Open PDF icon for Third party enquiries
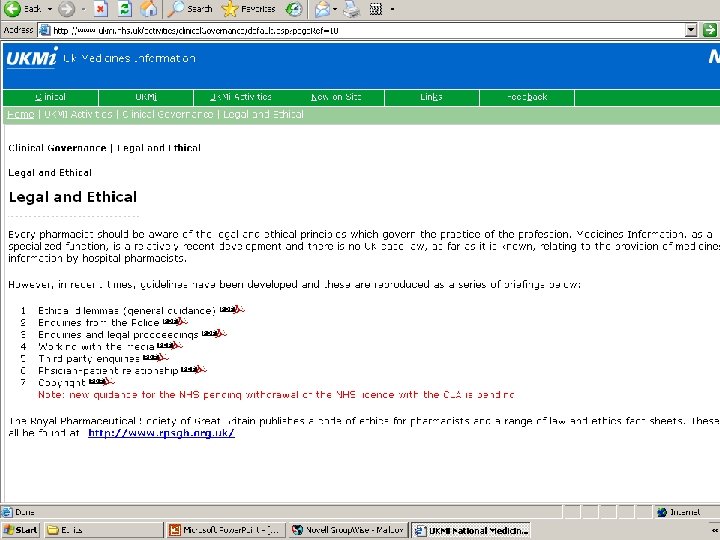Image resolution: width=720 pixels, height=540 pixels. pos(156,357)
